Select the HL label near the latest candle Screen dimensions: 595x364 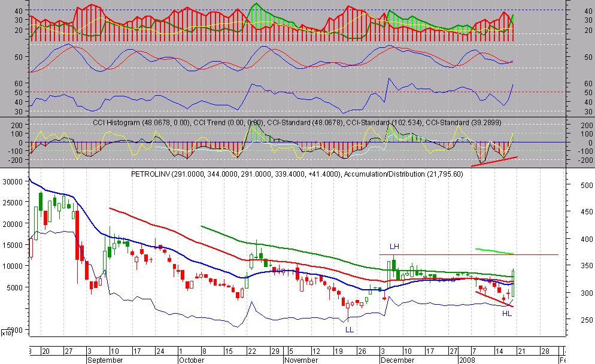coord(507,313)
